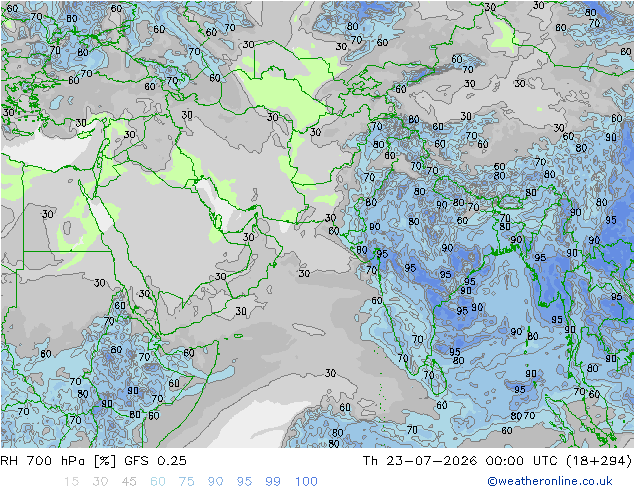Click the '00:00 UTC' time label
Screen dimensions: 634x490
tap(522, 461)
